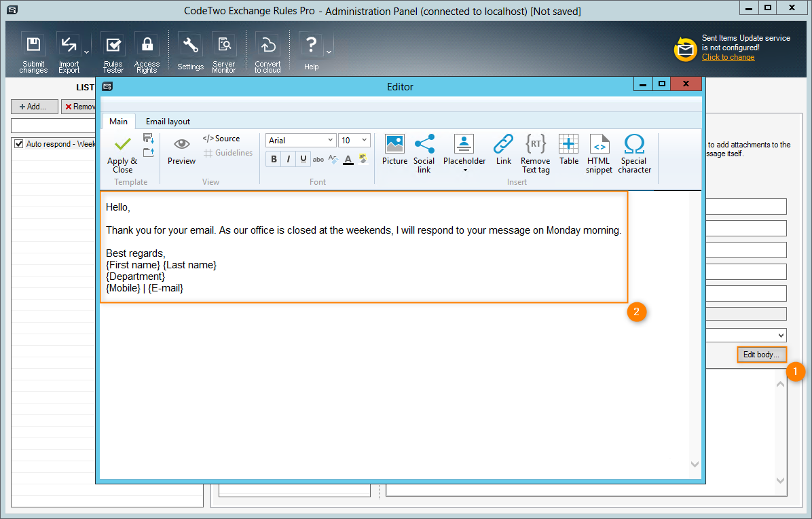Clear text formatting eraser icon
This screenshot has width=812, height=519.
[333, 160]
